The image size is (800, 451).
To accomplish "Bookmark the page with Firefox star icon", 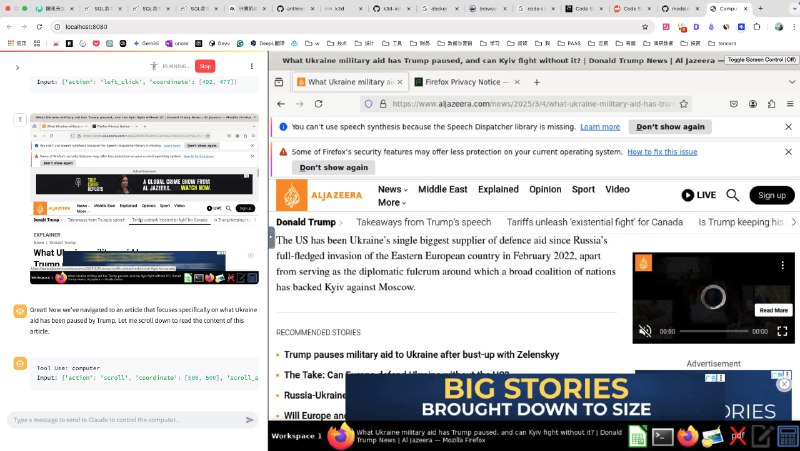I will tap(684, 104).
